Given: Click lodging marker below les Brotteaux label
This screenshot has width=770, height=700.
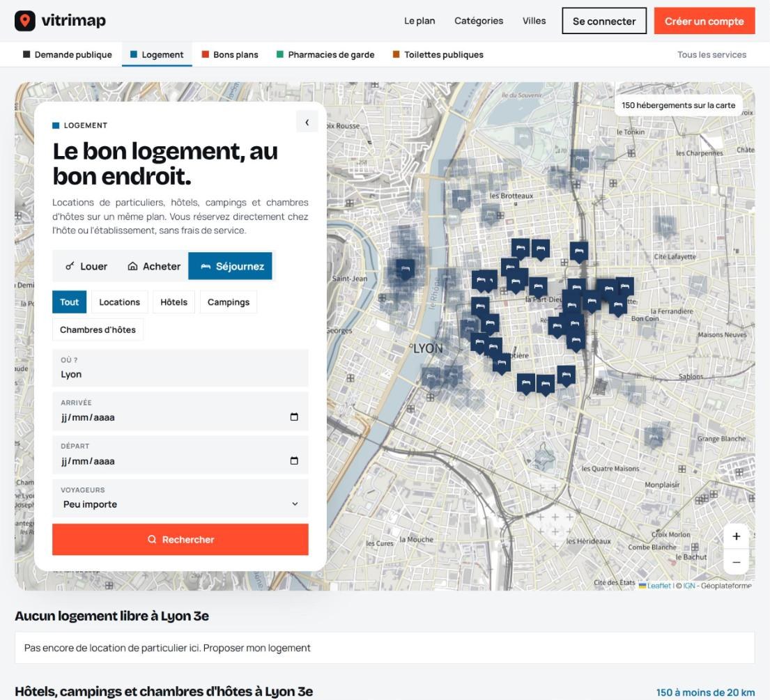Looking at the screenshot, I should pos(490,215).
